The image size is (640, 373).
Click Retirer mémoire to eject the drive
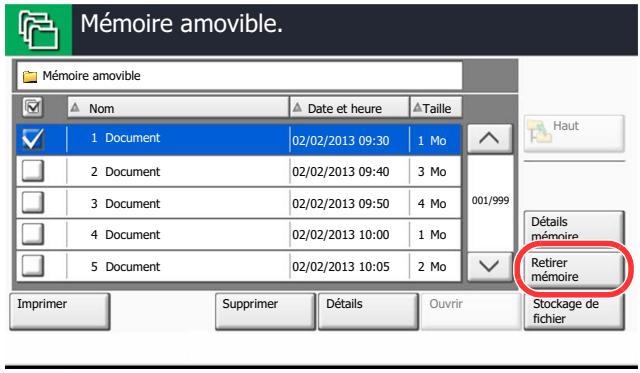point(574,269)
